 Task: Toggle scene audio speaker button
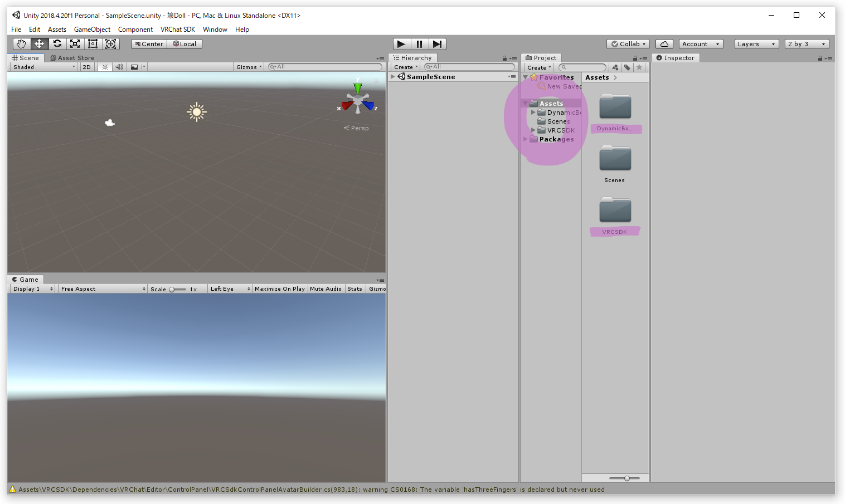pyautogui.click(x=119, y=67)
